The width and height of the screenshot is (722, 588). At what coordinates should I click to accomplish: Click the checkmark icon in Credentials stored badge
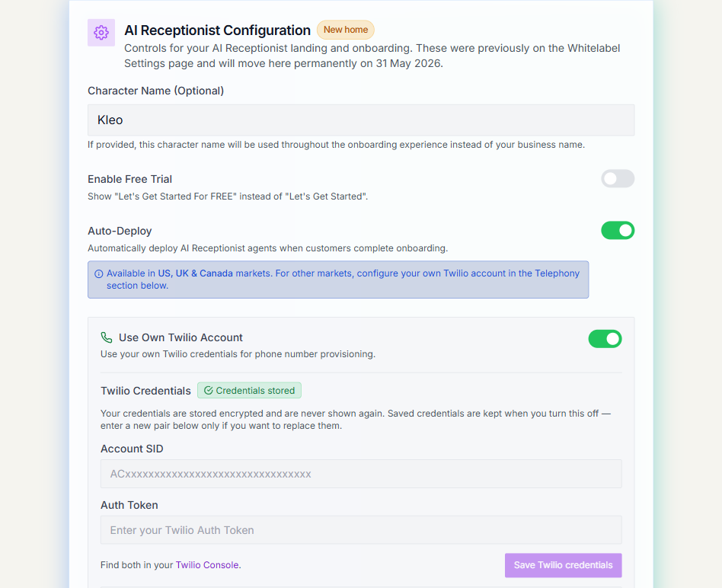click(208, 391)
